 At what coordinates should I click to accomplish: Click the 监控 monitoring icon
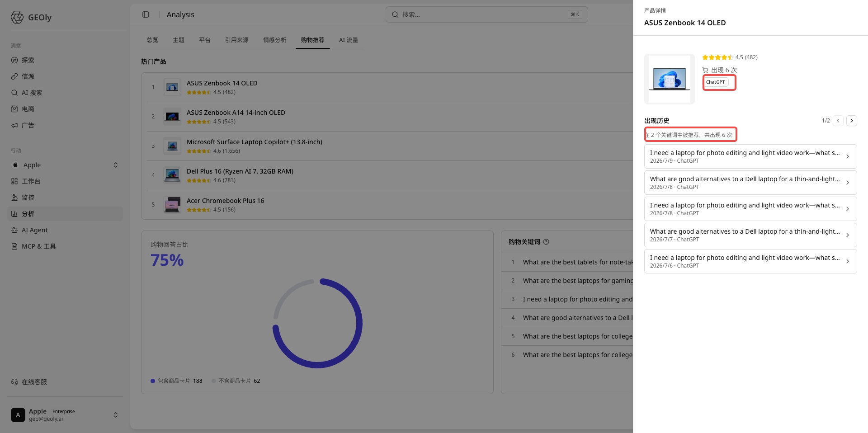14,198
